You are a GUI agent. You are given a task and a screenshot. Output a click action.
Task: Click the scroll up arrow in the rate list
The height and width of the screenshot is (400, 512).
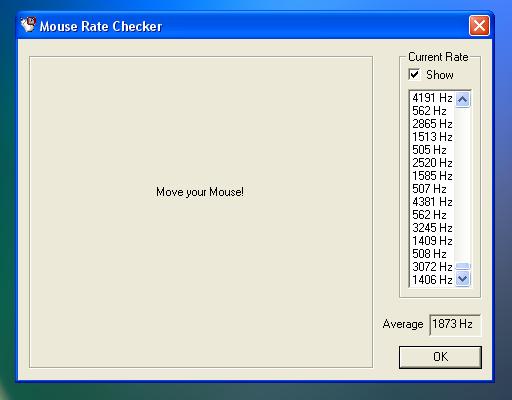[x=463, y=99]
